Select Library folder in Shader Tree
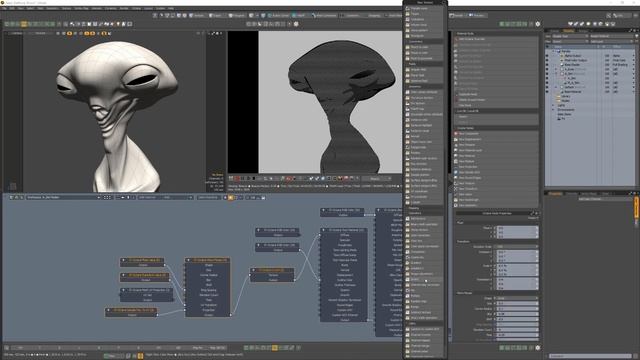Viewport: 640px width, 360px height. point(566,96)
